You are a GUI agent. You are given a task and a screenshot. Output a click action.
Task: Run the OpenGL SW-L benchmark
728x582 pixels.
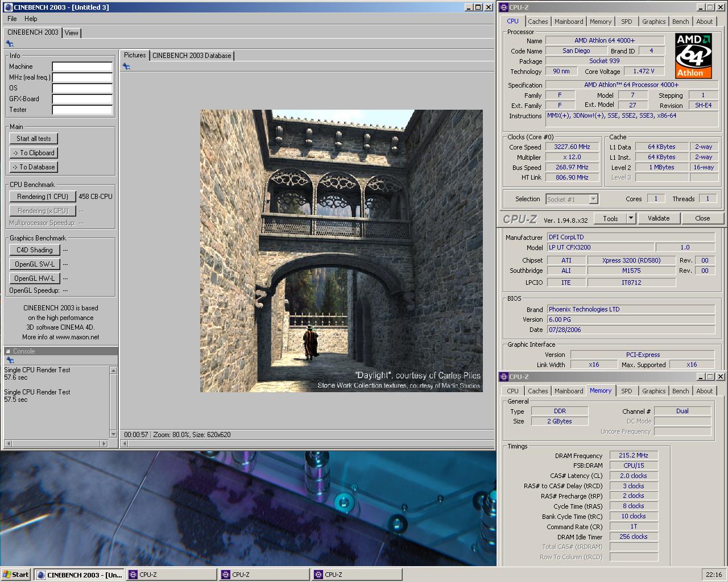[34, 264]
